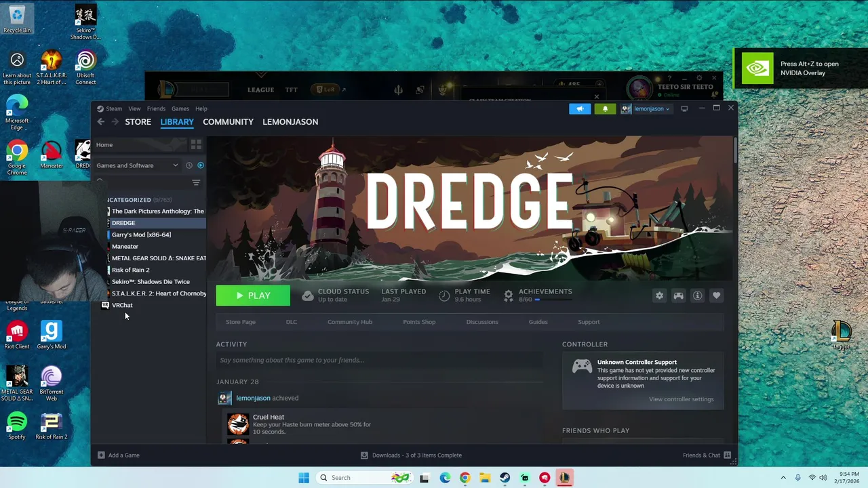This screenshot has height=488, width=868.
Task: Open the Riot Client desktop shortcut
Action: pyautogui.click(x=17, y=335)
